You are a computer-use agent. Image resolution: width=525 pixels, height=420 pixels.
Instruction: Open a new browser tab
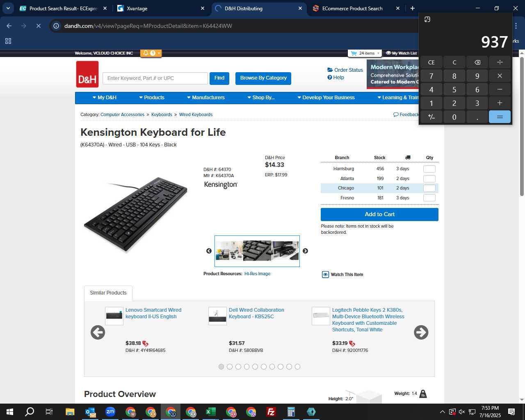(x=412, y=8)
